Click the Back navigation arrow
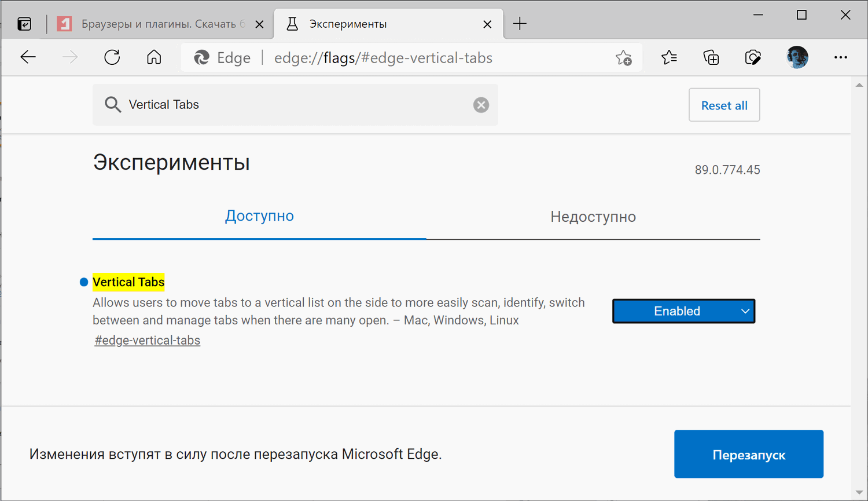 [x=28, y=57]
